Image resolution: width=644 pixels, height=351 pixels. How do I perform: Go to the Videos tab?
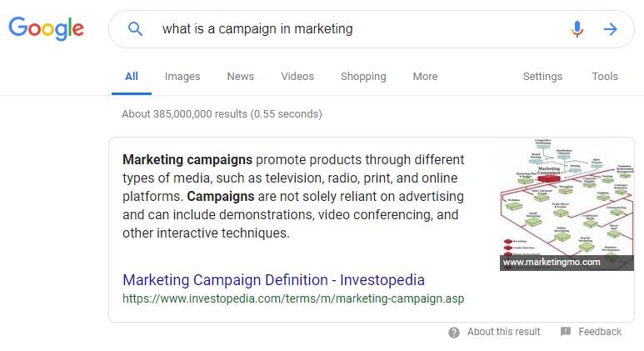tap(297, 77)
